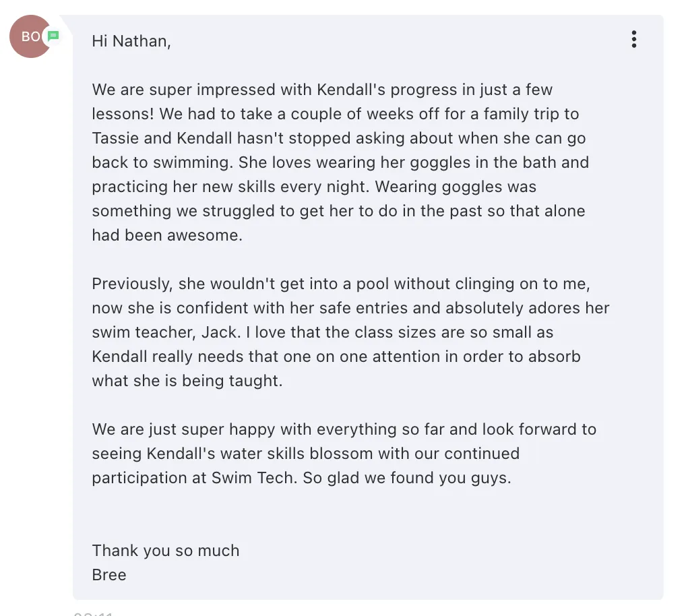Click the phrase 'So glad we found you guys.'
The width and height of the screenshot is (686, 616).
pyautogui.click(x=407, y=478)
